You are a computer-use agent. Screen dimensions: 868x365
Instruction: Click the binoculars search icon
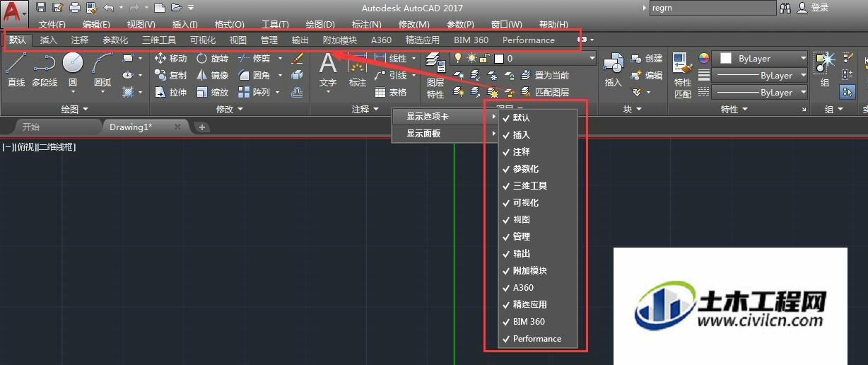click(x=785, y=8)
